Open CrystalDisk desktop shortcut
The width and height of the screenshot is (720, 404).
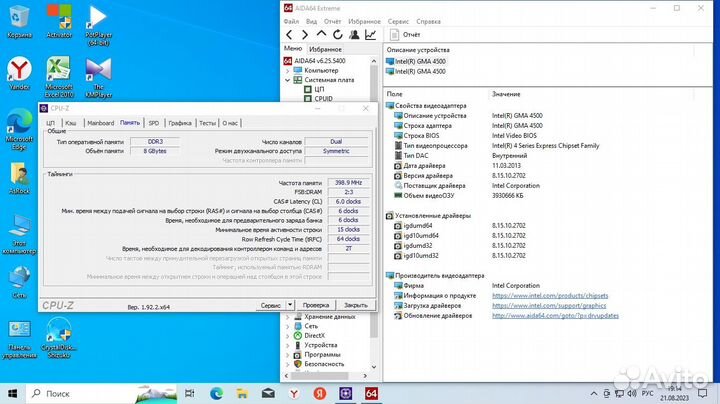point(59,338)
